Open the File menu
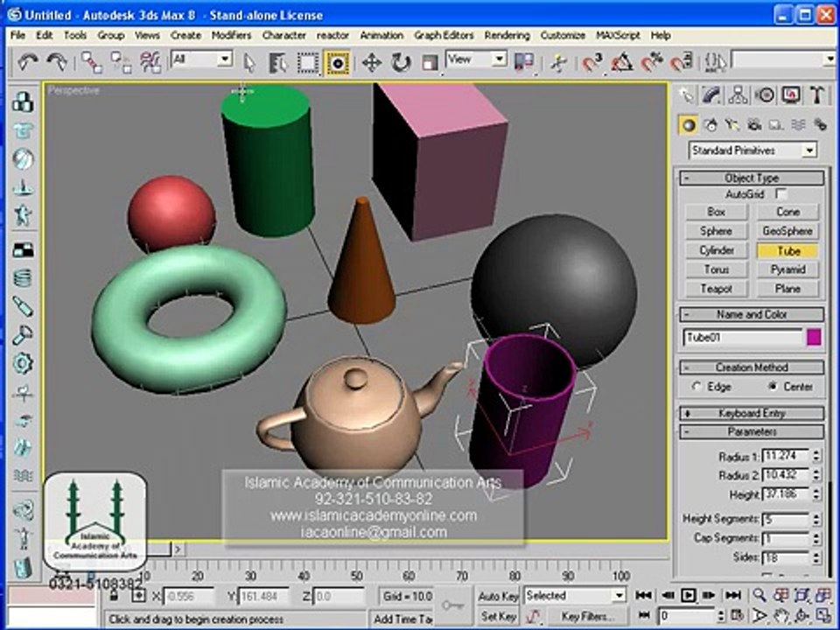840x630 pixels. [x=17, y=35]
